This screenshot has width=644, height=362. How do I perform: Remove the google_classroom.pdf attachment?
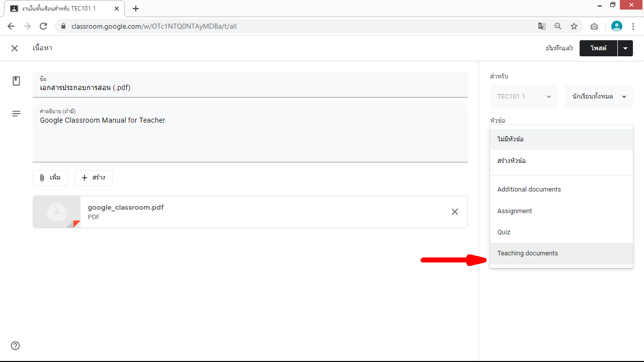click(454, 212)
